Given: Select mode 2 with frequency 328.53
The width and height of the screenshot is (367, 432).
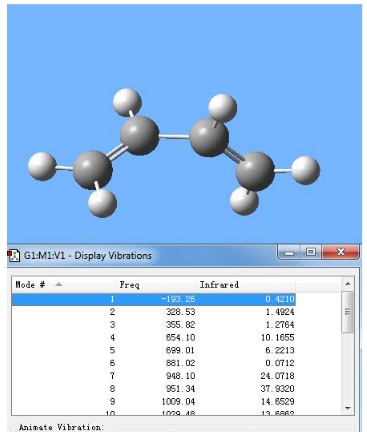Looking at the screenshot, I should click(x=154, y=312).
